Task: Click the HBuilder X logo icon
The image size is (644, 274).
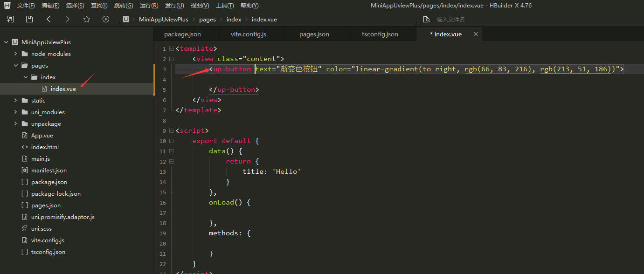Action: tap(7, 6)
